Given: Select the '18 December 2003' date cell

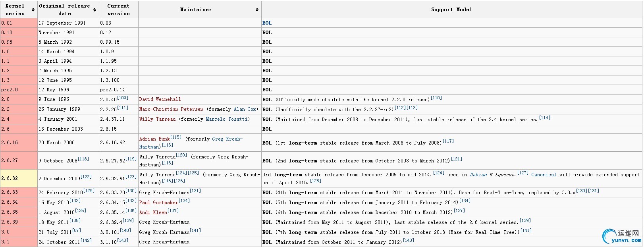Looking at the screenshot, I should point(68,129).
